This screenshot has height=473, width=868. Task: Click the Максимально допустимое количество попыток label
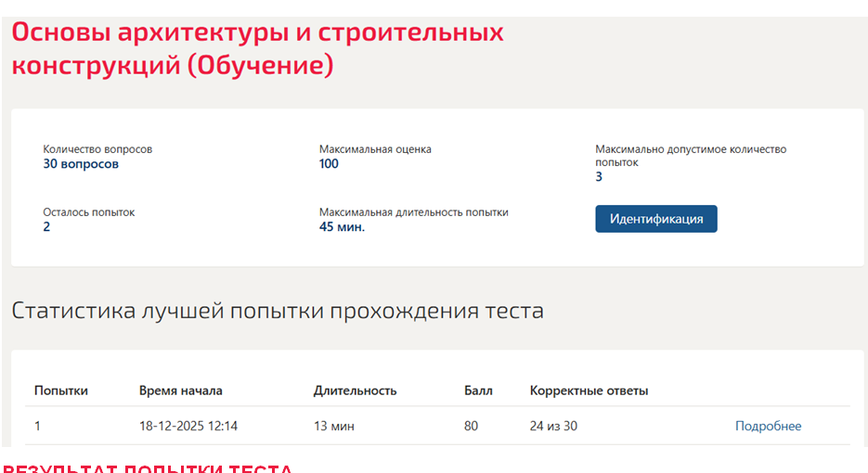(691, 156)
